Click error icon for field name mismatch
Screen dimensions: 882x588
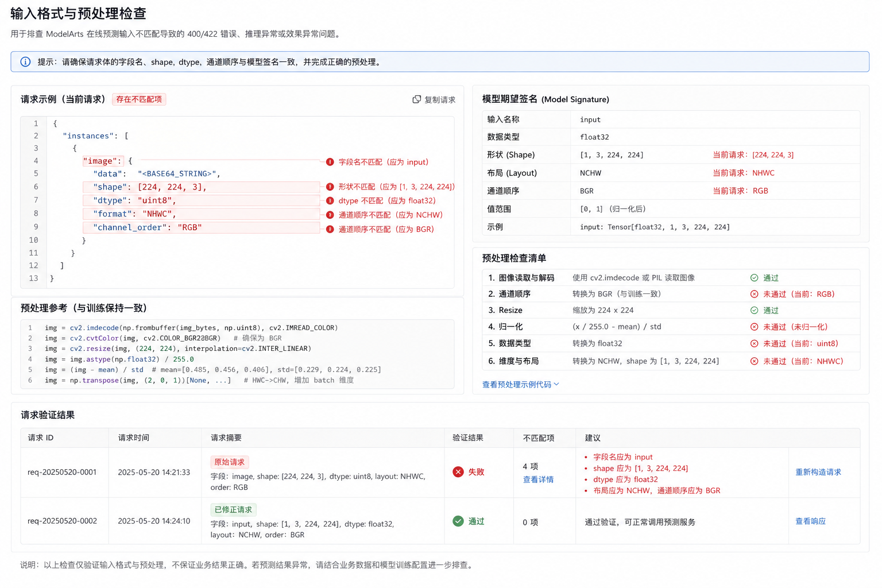[x=330, y=162]
